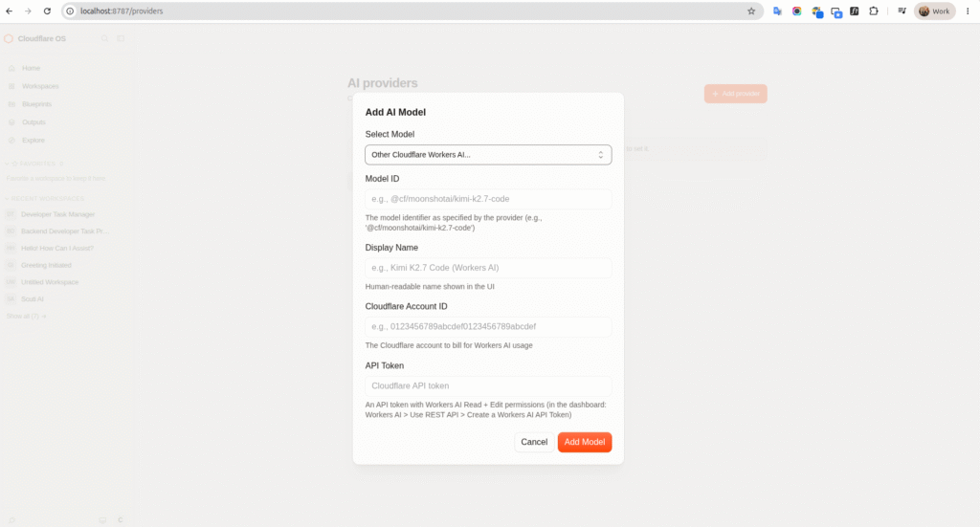Open the Select Model dropdown
Viewport: 980px width, 527px height.
click(x=488, y=155)
